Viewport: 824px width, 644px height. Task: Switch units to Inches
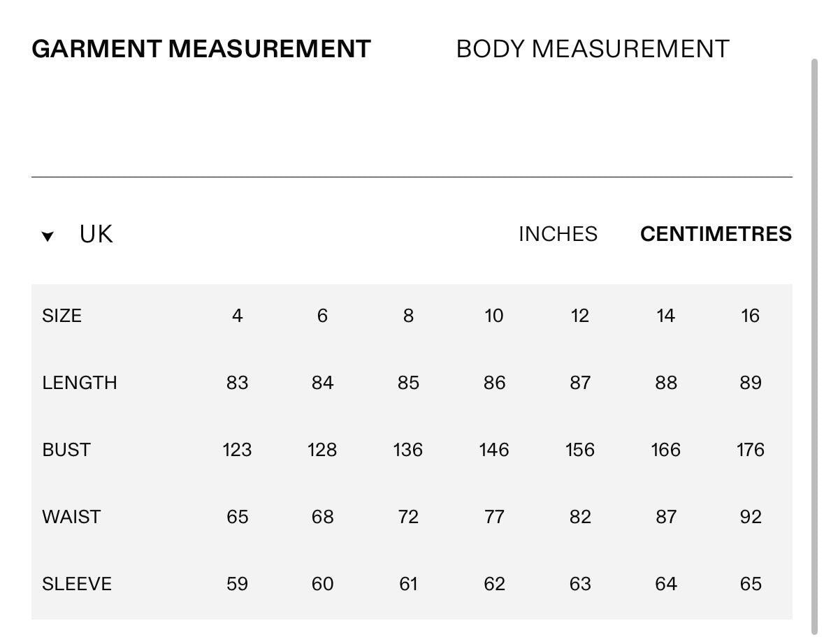tap(558, 234)
